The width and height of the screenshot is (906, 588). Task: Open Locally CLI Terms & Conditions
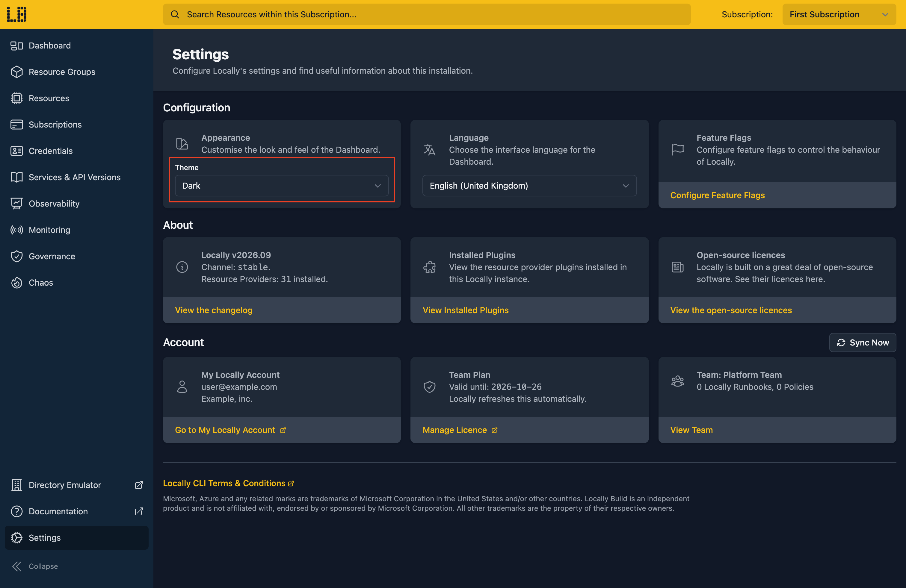point(228,483)
